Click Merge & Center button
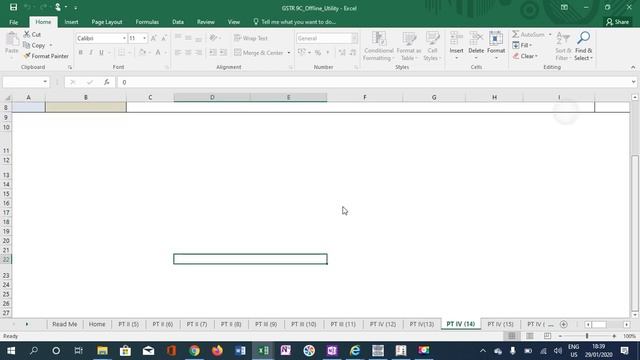640x360 pixels. [x=259, y=53]
